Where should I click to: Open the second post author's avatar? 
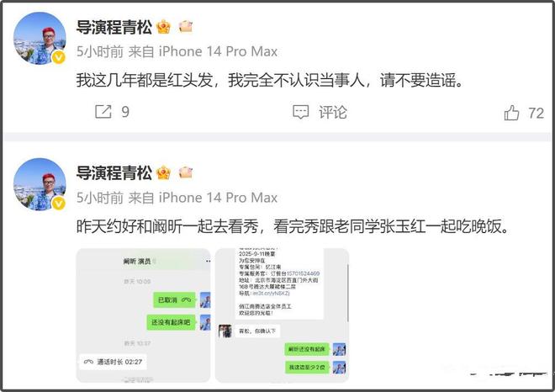(40, 184)
